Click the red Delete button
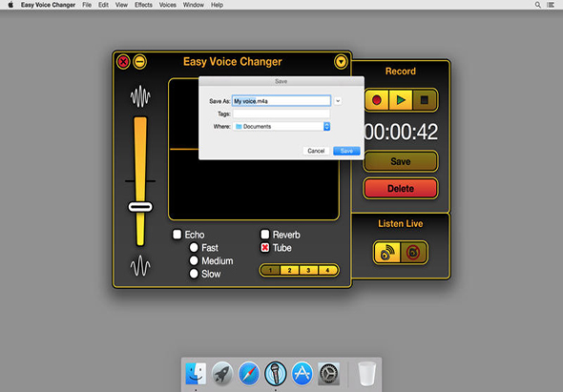Image resolution: width=563 pixels, height=392 pixels. [x=401, y=189]
